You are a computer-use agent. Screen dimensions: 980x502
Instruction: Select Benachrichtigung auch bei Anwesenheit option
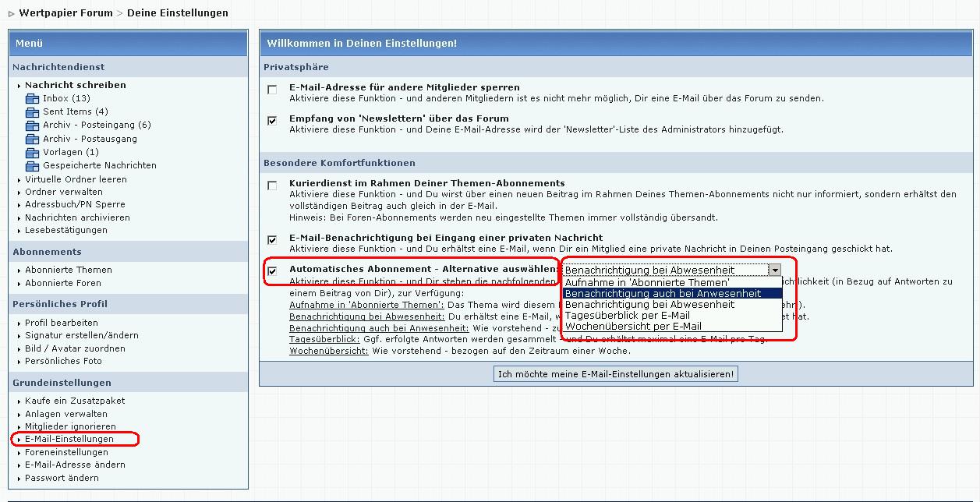point(672,293)
